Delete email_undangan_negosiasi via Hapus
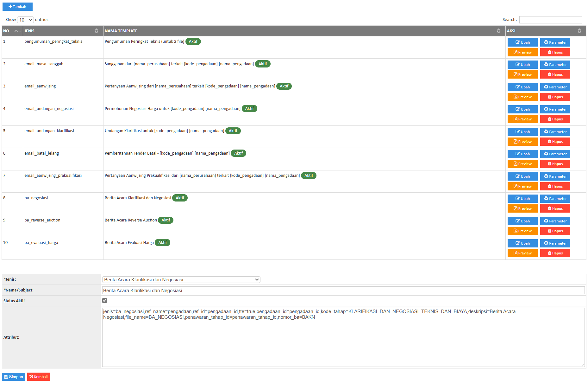This screenshot has height=384, width=588. tap(555, 119)
